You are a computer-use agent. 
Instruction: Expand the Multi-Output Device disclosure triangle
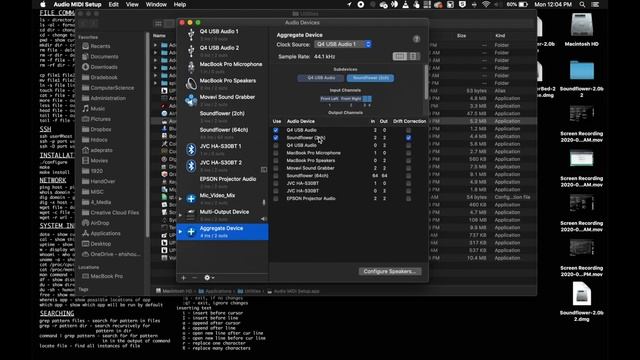(x=181, y=215)
